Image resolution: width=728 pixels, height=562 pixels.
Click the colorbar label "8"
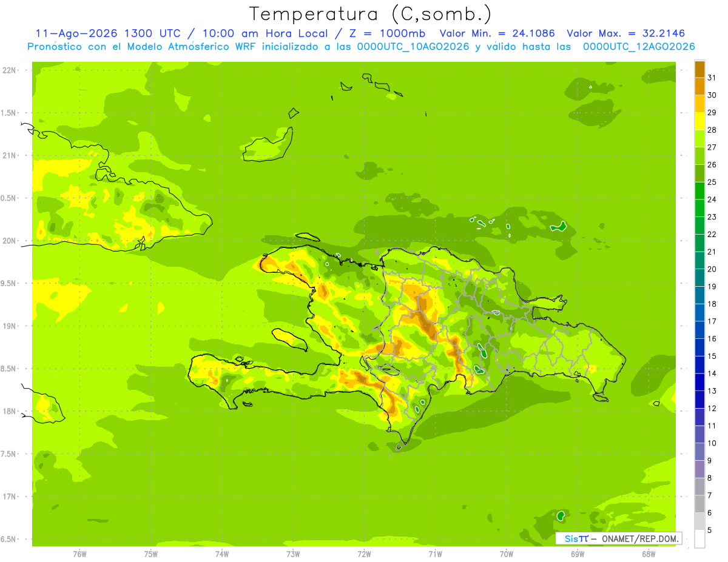coord(710,478)
